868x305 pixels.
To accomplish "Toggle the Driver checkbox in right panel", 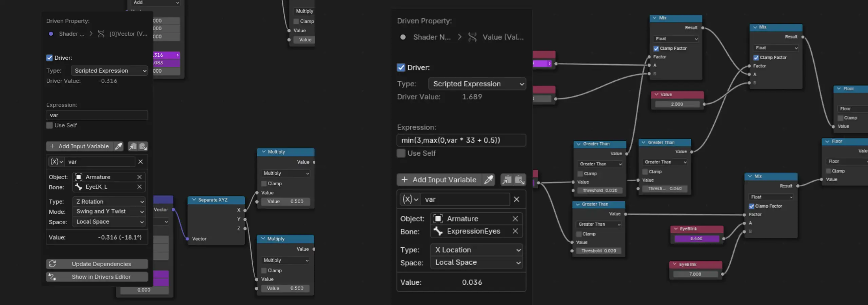I will click(x=401, y=67).
